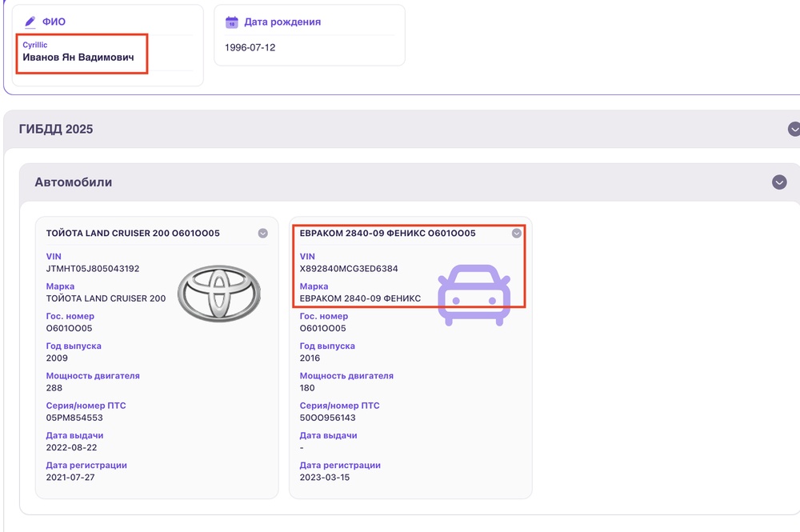Image resolution: width=800 pixels, height=532 pixels.
Task: Click the ЕВРАКОМ registration date 2023-03-15
Action: (x=325, y=477)
